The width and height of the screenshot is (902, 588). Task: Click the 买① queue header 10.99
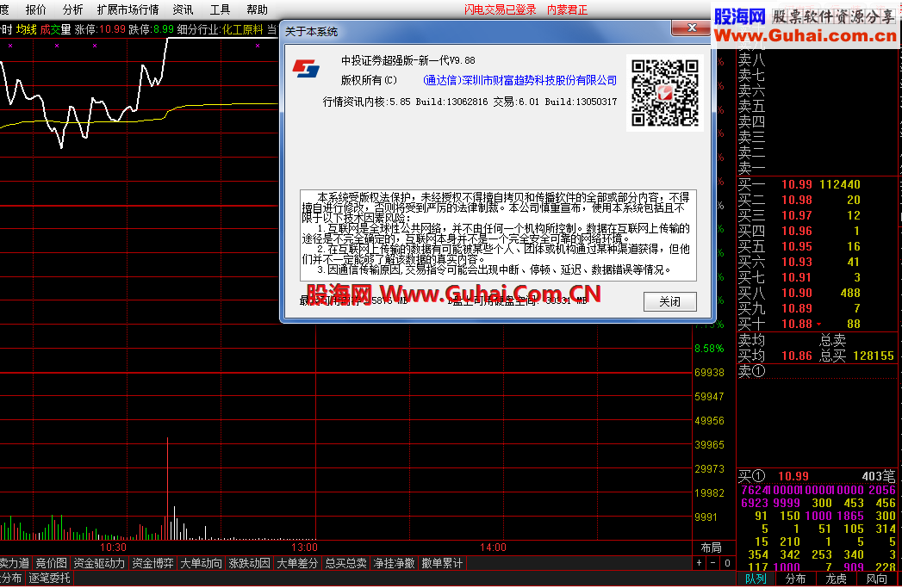(793, 476)
